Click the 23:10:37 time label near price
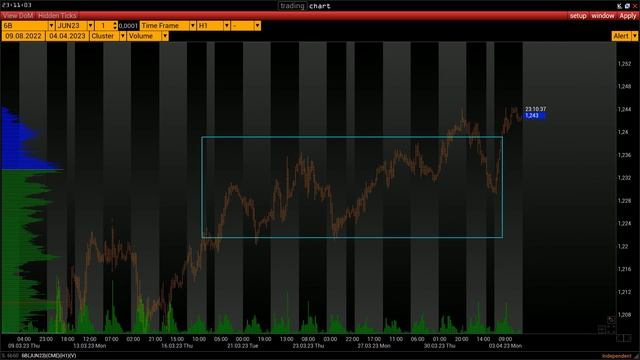 536,109
